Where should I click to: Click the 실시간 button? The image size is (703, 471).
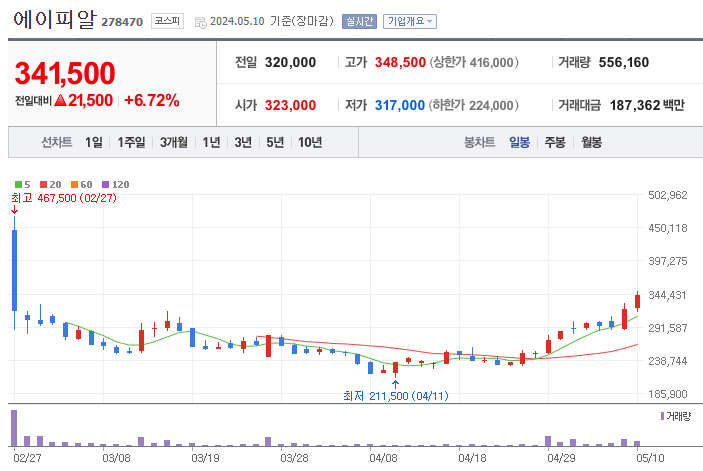click(359, 21)
